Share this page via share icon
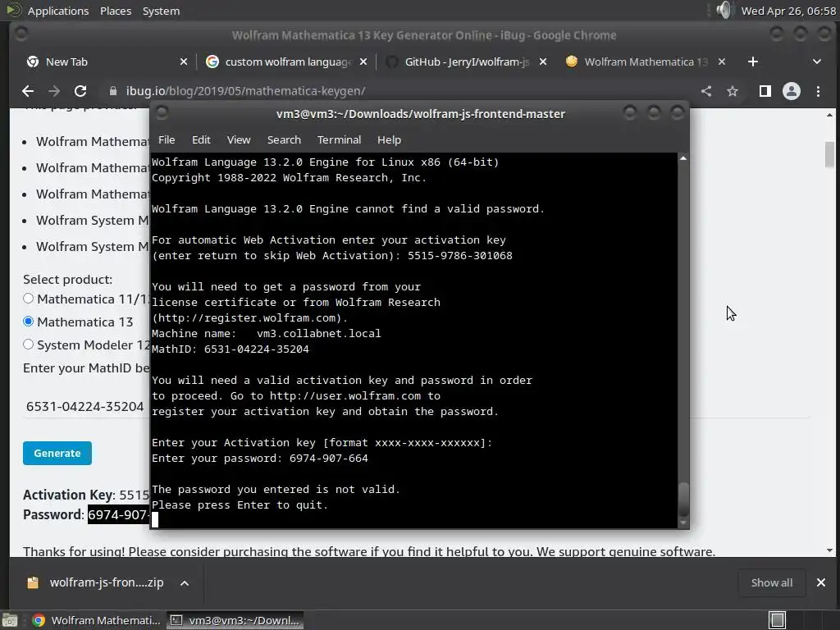 tap(706, 91)
